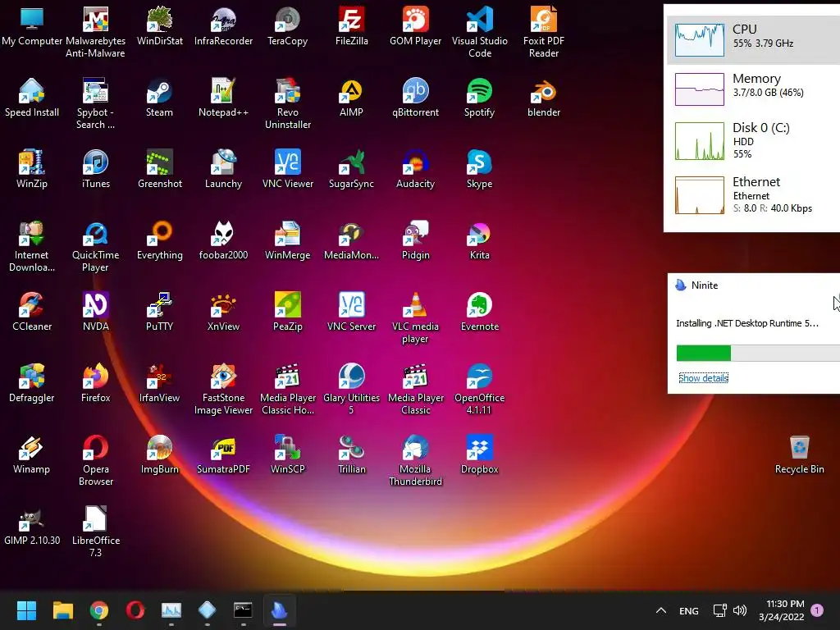Open the Dropbox desktop shortcut
The height and width of the screenshot is (630, 840).
[479, 454]
